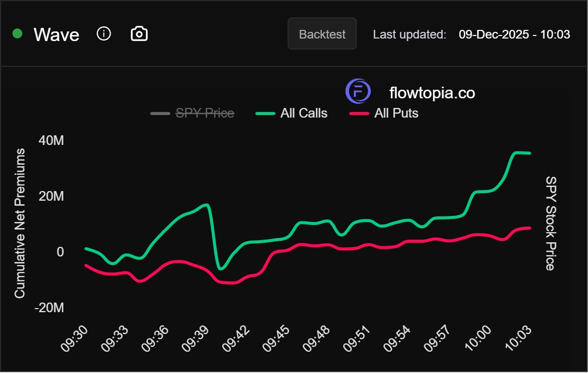The image size is (588, 373).
Task: Visit flowtopia.co link
Action: pyautogui.click(x=431, y=93)
